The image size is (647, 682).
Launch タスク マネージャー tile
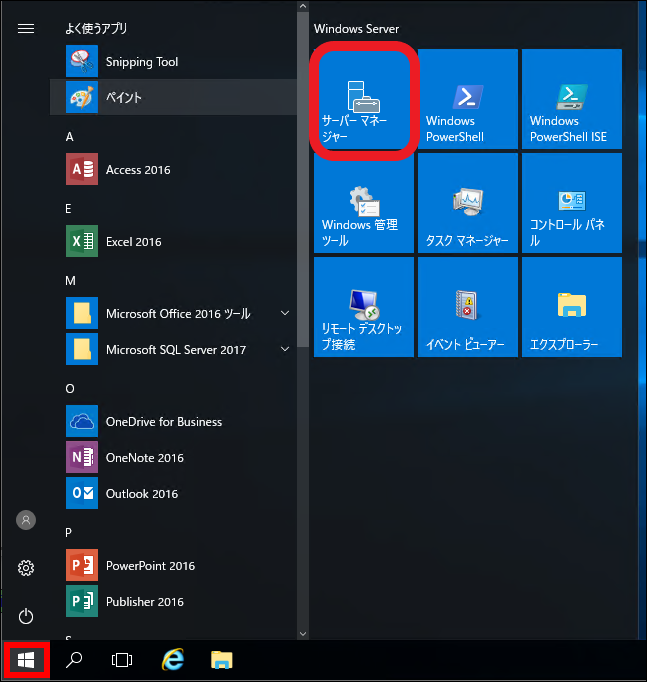point(467,203)
